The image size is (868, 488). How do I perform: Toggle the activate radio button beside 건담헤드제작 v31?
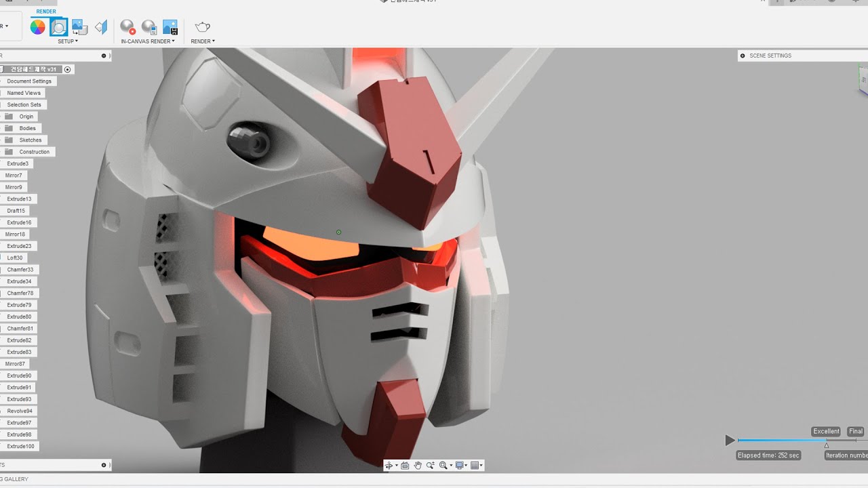click(x=67, y=70)
